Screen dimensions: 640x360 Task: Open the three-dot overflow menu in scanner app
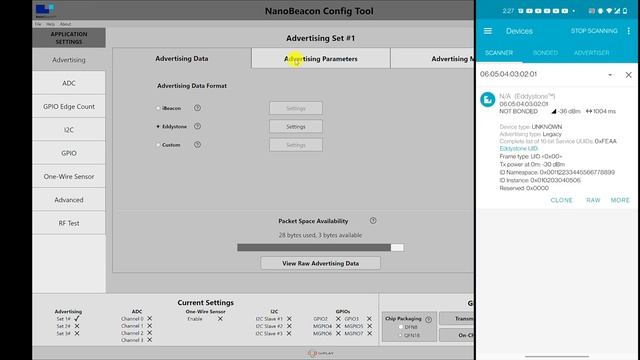(629, 31)
